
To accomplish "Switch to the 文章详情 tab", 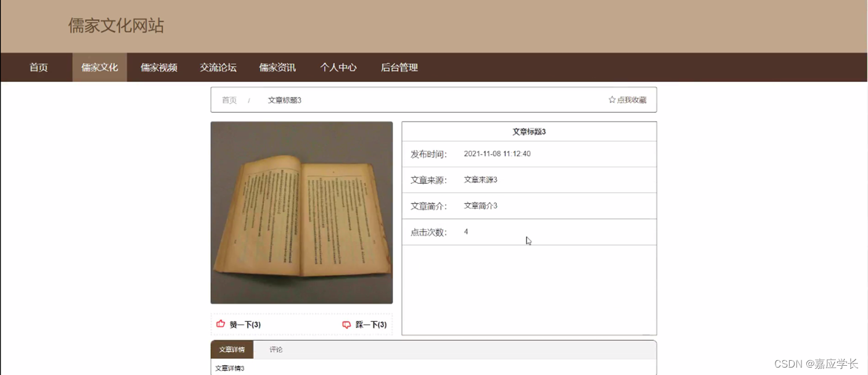I will pos(232,350).
